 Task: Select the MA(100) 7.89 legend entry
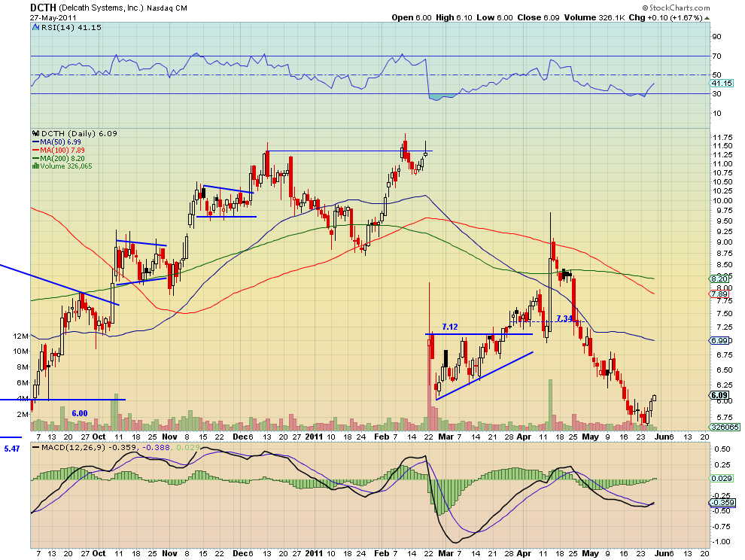[x=59, y=150]
